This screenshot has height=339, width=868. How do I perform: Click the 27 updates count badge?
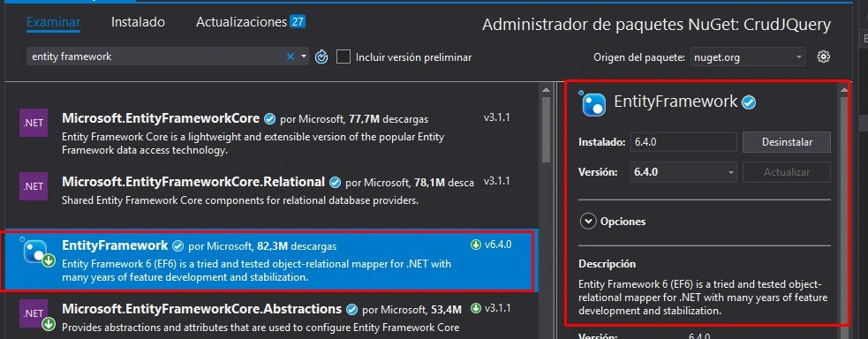(298, 22)
